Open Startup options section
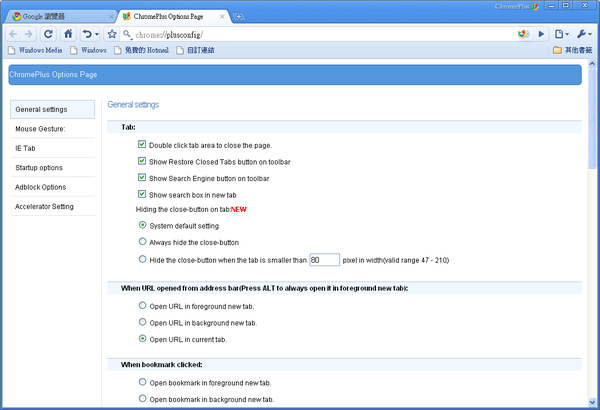 tap(52, 168)
